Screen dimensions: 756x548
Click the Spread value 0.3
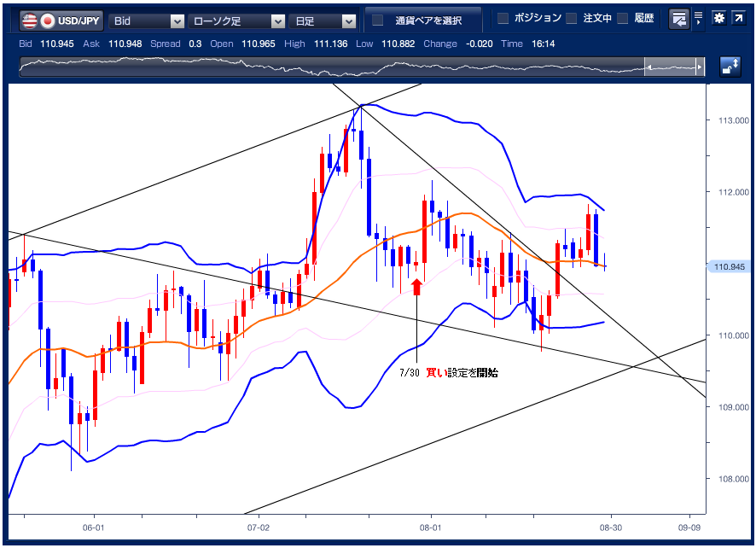pos(195,44)
